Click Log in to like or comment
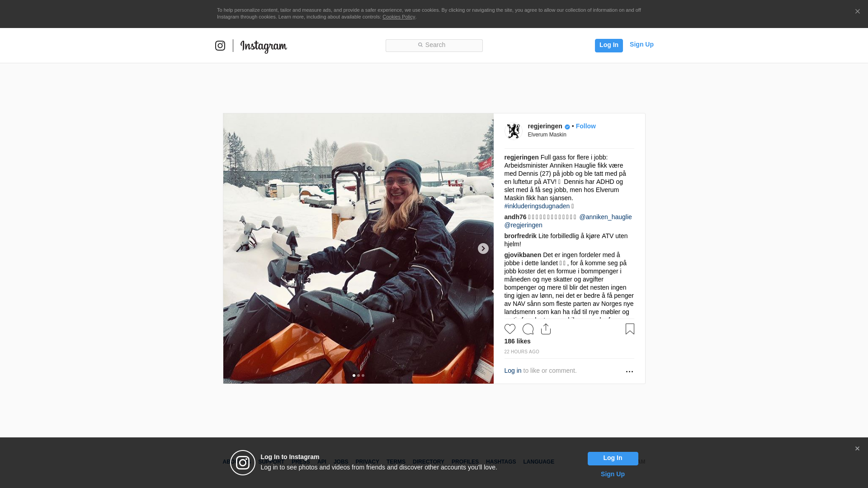Image resolution: width=868 pixels, height=488 pixels. click(513, 371)
